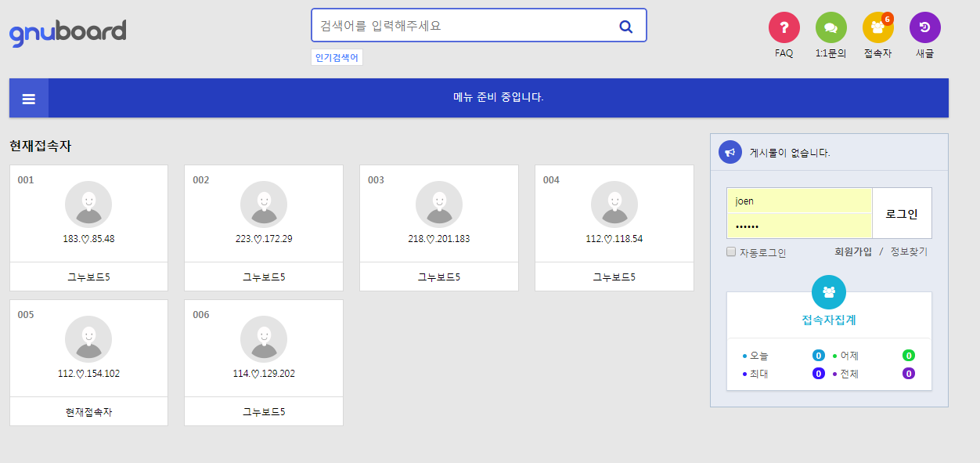Open the 1:1문의 chat icon
The width and height of the screenshot is (980, 463).
(x=830, y=27)
